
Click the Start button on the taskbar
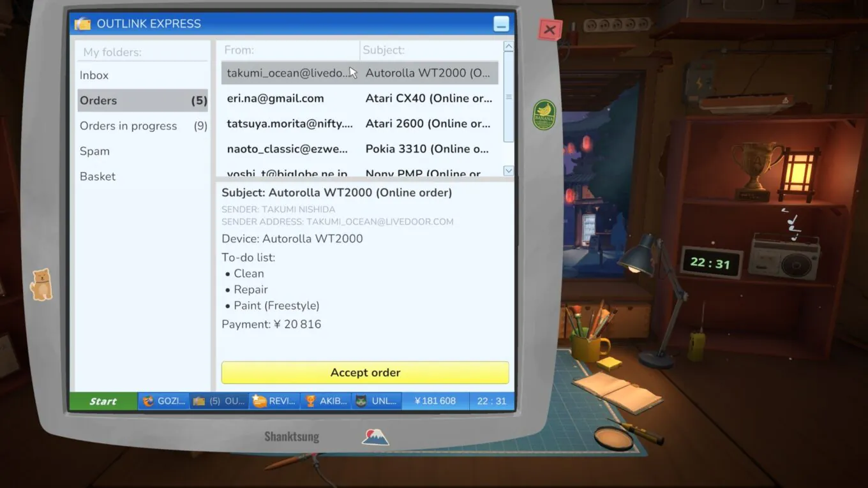coord(103,401)
